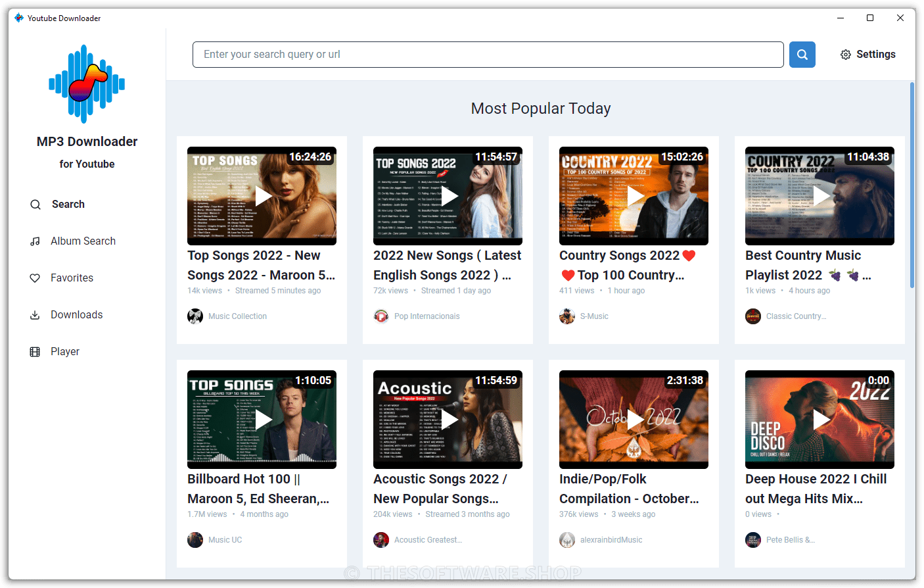924x588 pixels.
Task: Click Music UC channel name
Action: tap(225, 540)
